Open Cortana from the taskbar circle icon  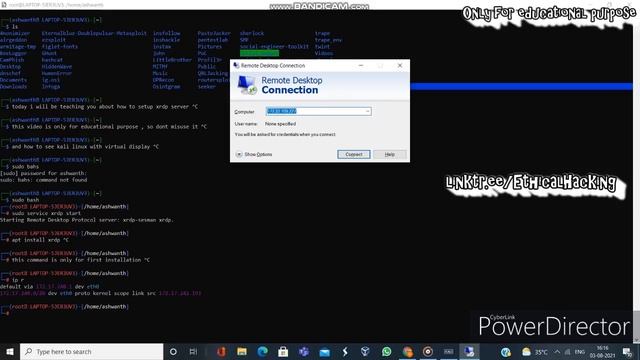[x=173, y=351]
